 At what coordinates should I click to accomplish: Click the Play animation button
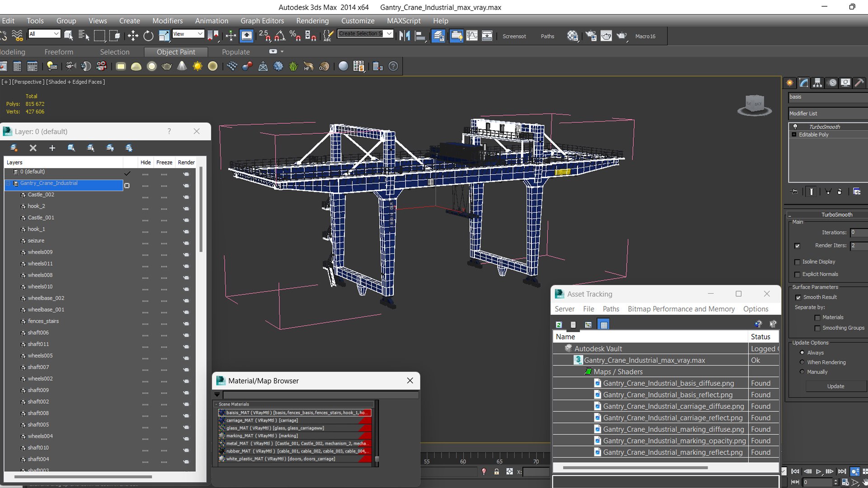tap(818, 471)
